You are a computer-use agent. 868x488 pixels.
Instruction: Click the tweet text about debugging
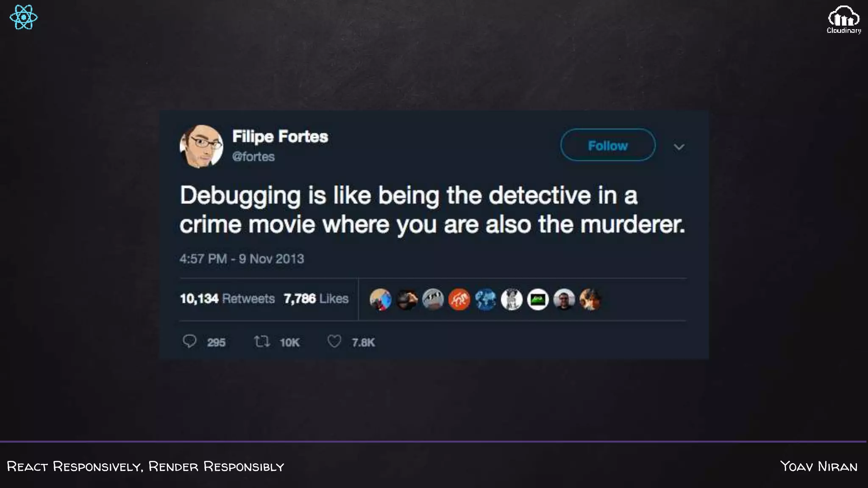point(432,210)
